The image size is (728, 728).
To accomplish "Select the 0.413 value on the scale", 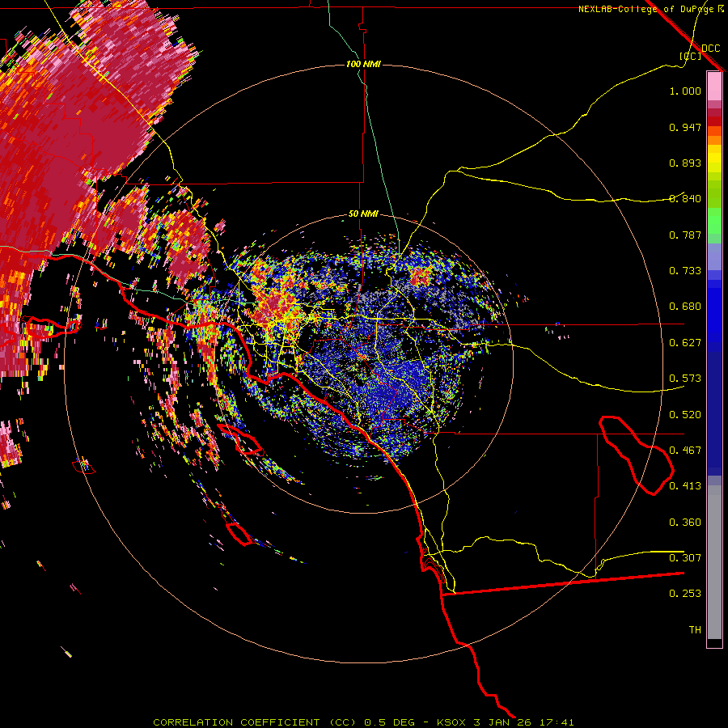I will (685, 486).
